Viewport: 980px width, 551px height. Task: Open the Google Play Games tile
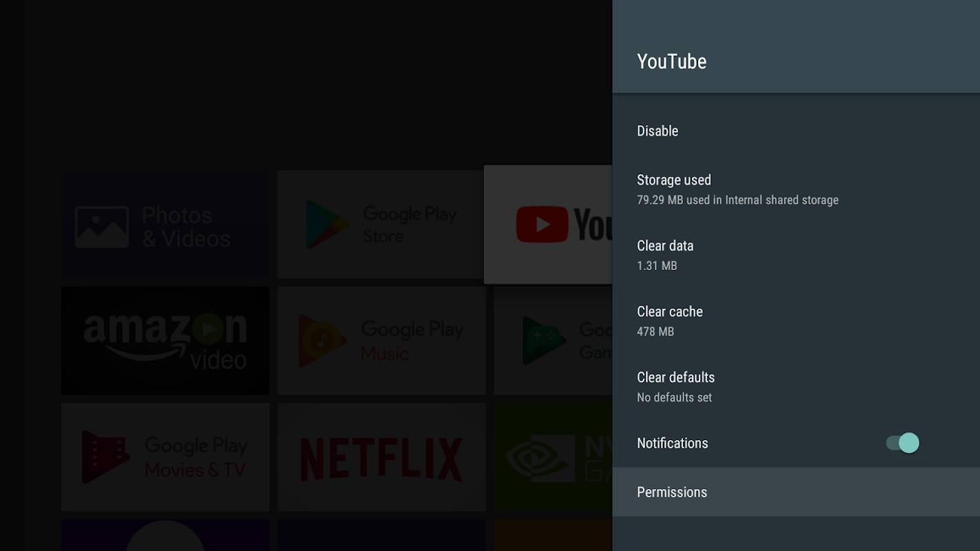(553, 341)
